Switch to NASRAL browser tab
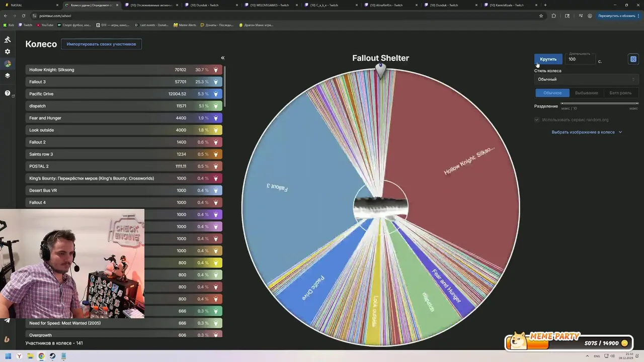 (x=30, y=5)
